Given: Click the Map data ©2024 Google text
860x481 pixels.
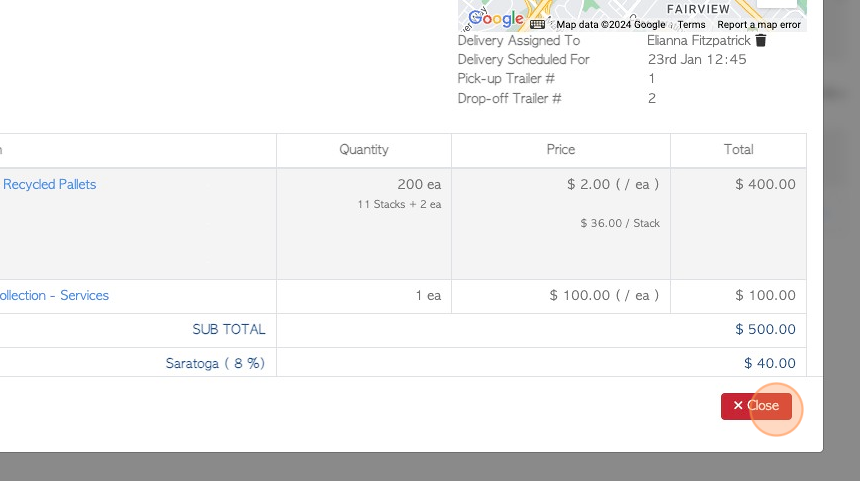Looking at the screenshot, I should pos(610,25).
